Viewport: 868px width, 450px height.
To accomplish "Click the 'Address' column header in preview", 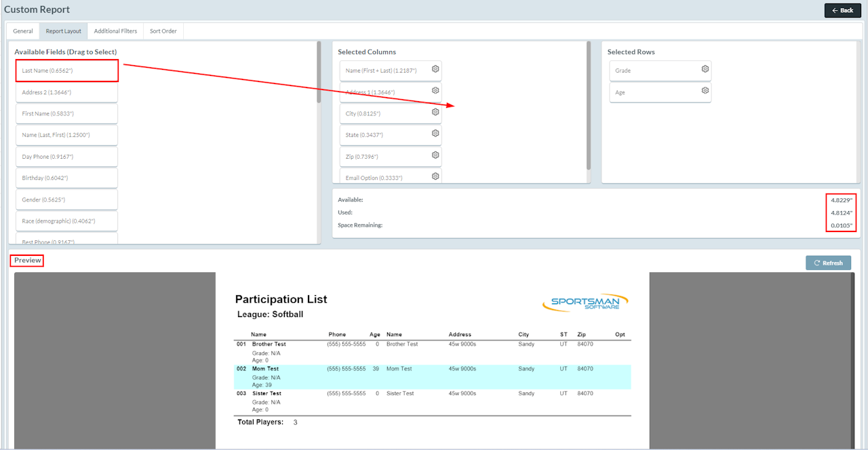I will (460, 335).
